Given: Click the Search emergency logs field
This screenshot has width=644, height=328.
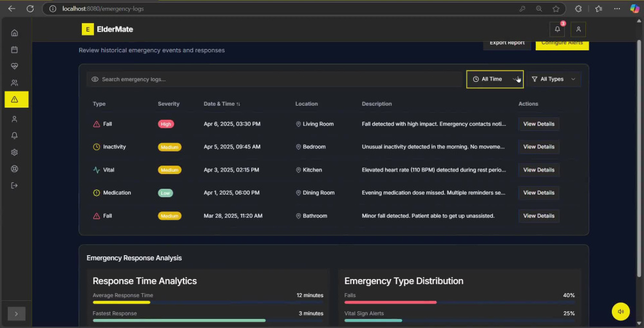Looking at the screenshot, I should (274, 79).
